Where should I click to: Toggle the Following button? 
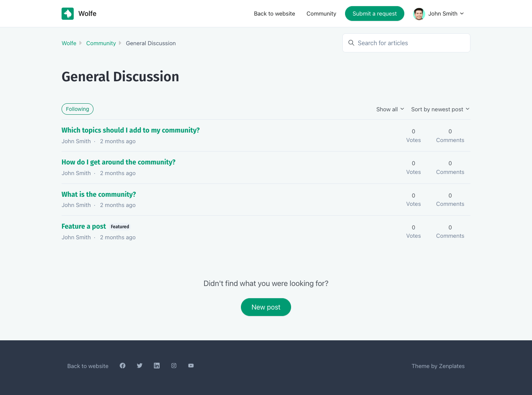[x=78, y=109]
